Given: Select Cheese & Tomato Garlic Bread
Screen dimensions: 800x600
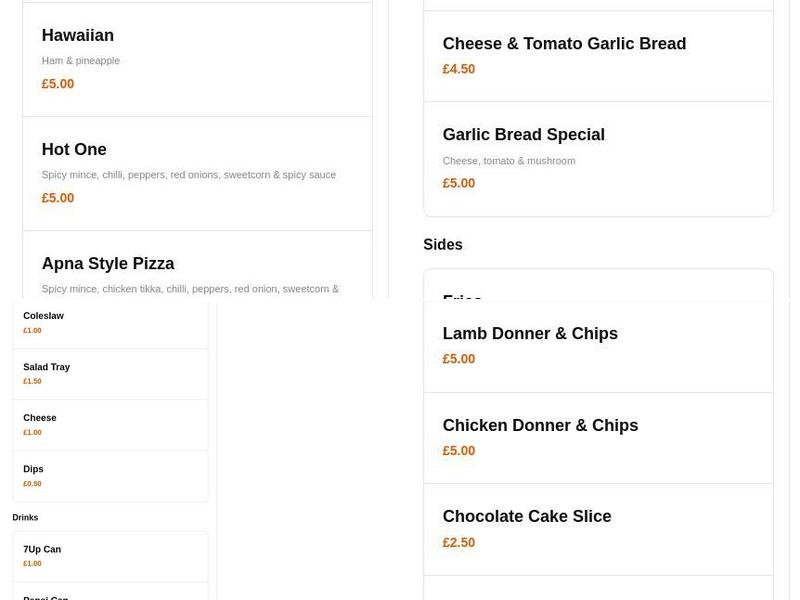Looking at the screenshot, I should coord(564,43).
